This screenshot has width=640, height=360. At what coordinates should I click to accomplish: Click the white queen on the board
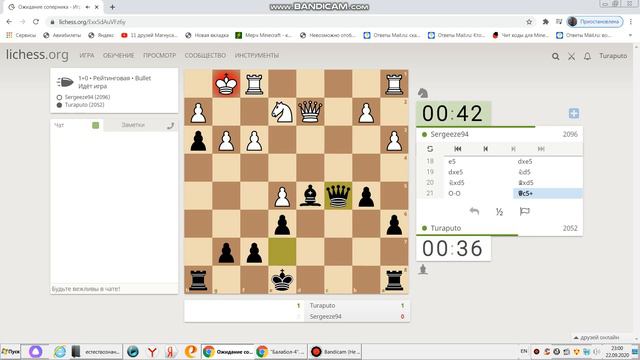(310, 112)
